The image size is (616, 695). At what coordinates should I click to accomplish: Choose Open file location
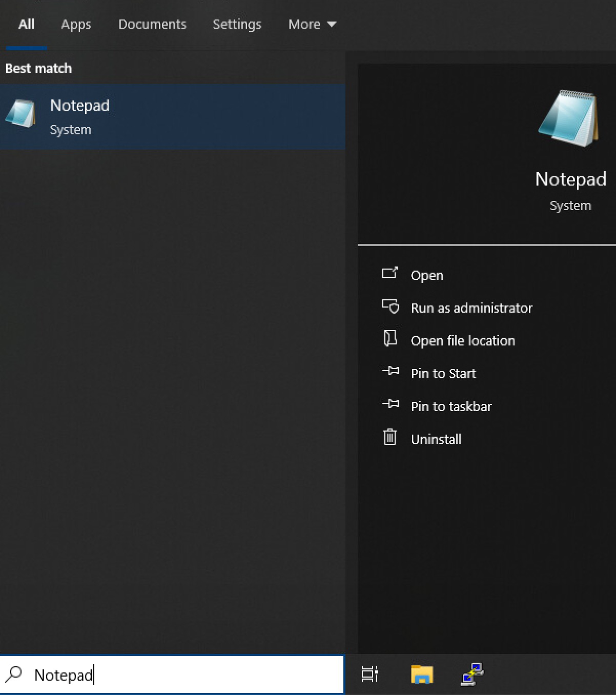(x=463, y=341)
